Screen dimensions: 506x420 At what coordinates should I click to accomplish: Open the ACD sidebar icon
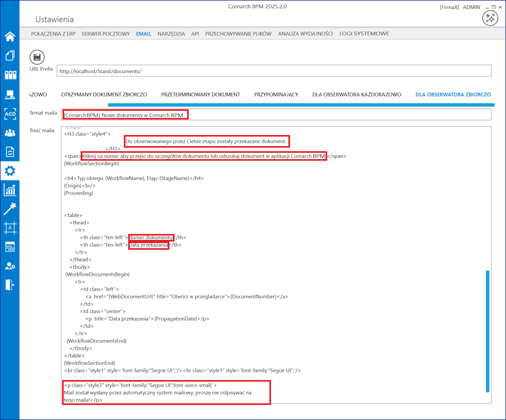[10, 114]
